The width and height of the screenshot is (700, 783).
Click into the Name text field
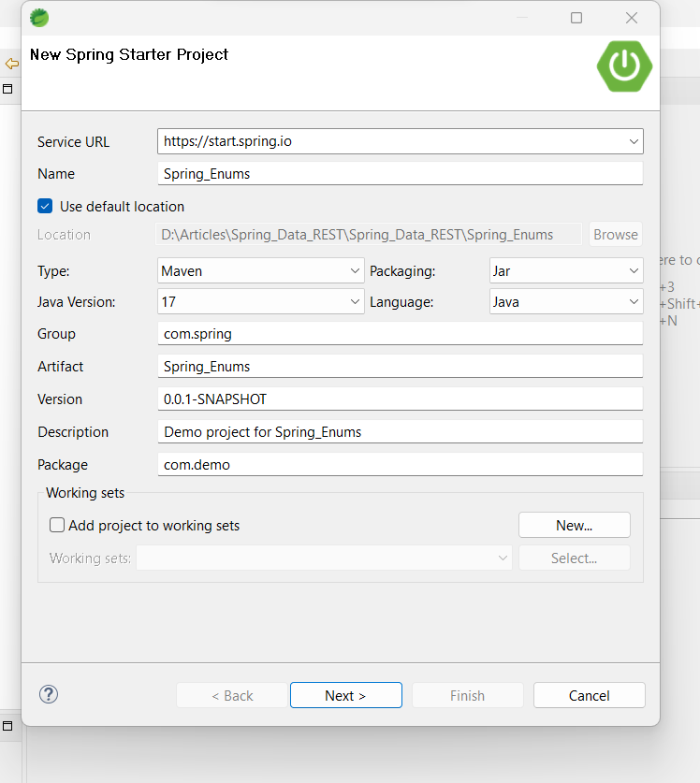[x=401, y=174]
